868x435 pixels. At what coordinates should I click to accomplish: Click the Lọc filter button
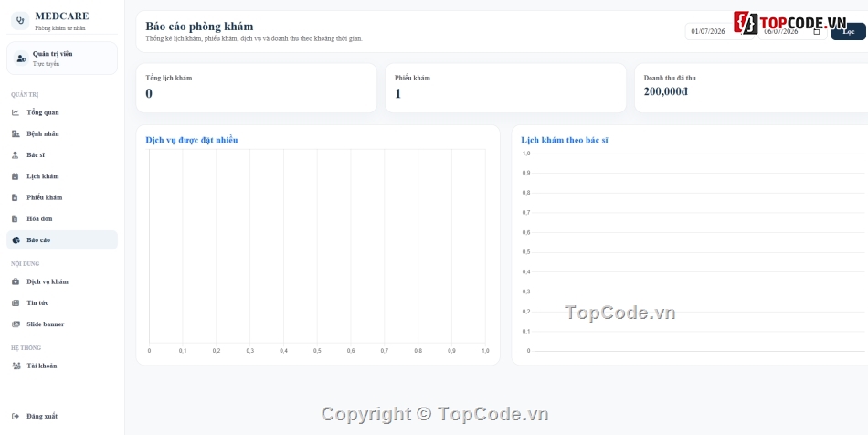[848, 32]
